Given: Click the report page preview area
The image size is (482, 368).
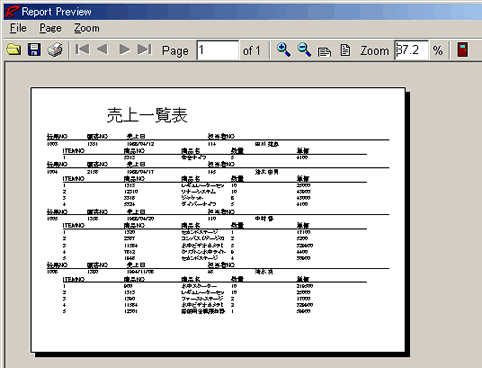Looking at the screenshot, I should coord(218,220).
